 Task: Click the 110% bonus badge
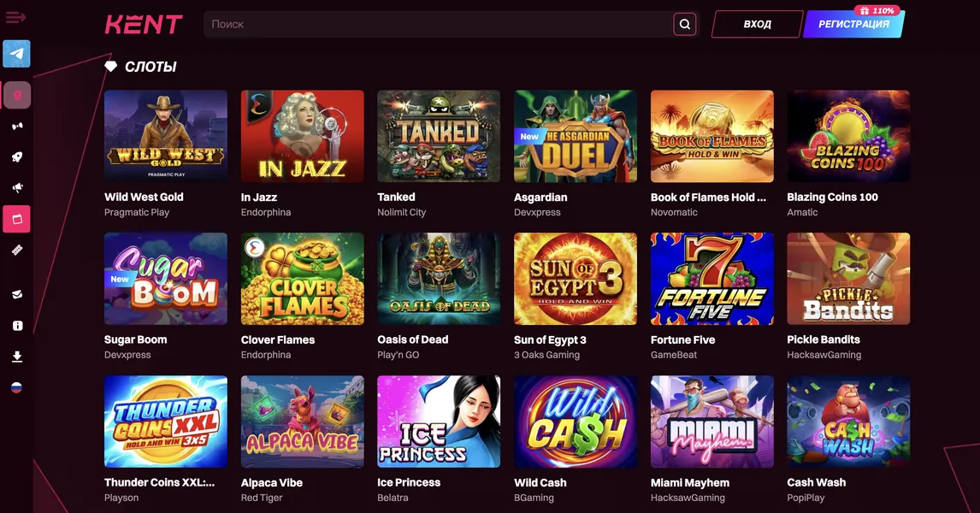coord(878,9)
